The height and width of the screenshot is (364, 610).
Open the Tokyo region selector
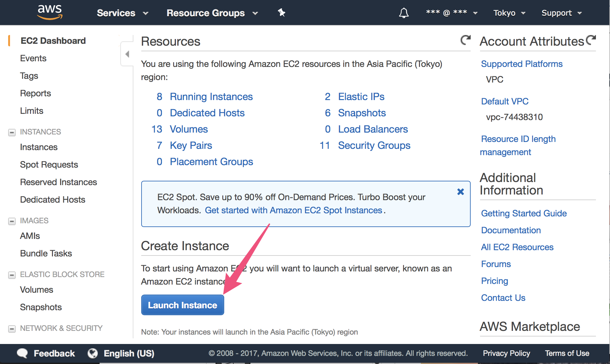pyautogui.click(x=509, y=13)
